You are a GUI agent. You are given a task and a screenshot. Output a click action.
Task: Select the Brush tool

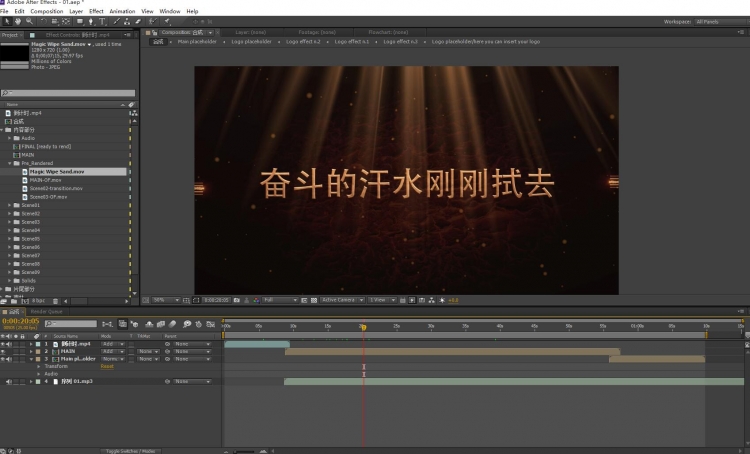[116, 22]
